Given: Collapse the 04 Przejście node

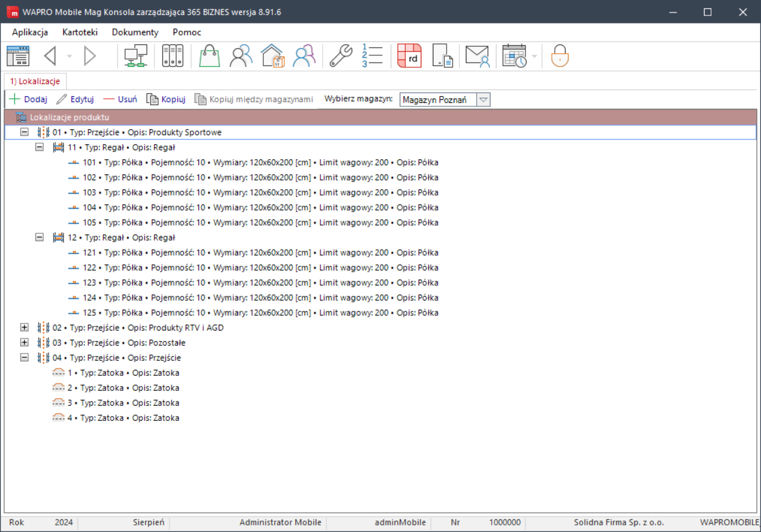Looking at the screenshot, I should (x=25, y=358).
